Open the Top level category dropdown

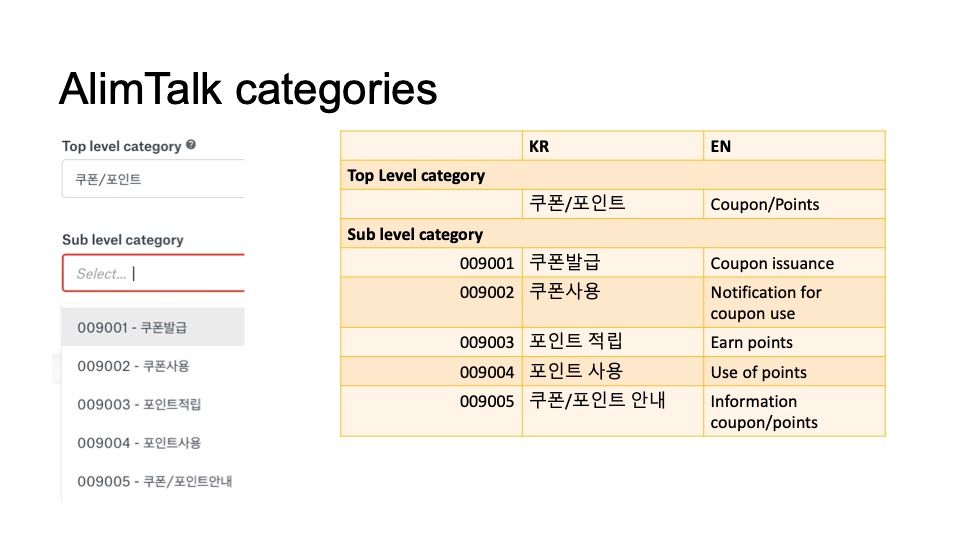tap(153, 179)
